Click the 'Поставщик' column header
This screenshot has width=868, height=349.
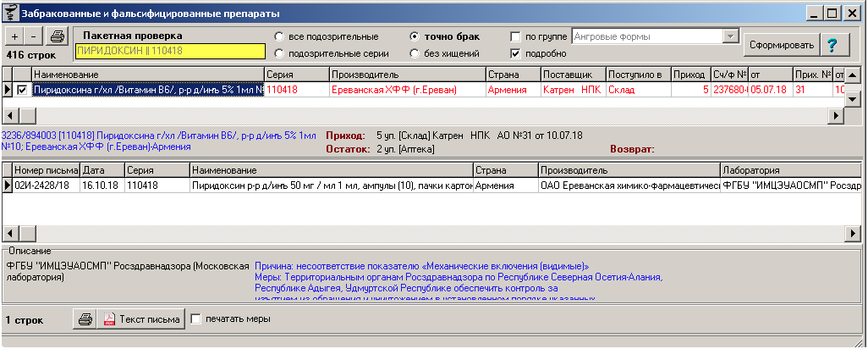click(x=573, y=75)
